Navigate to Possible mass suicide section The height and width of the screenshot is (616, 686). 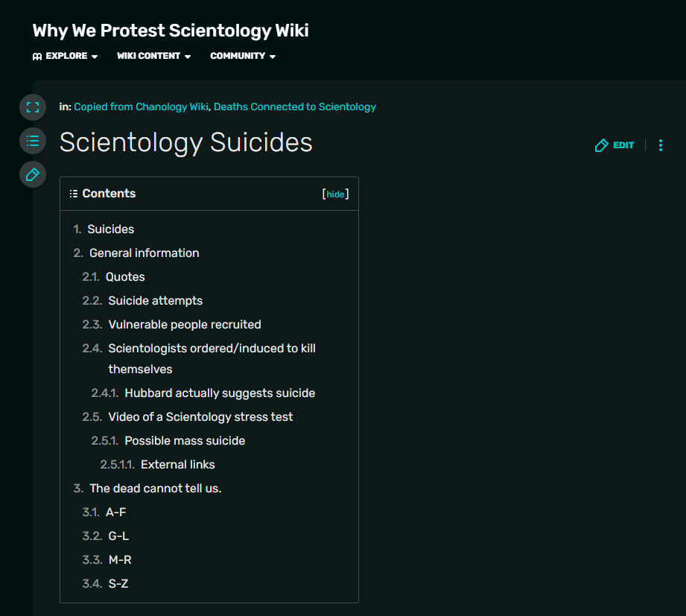click(x=185, y=441)
